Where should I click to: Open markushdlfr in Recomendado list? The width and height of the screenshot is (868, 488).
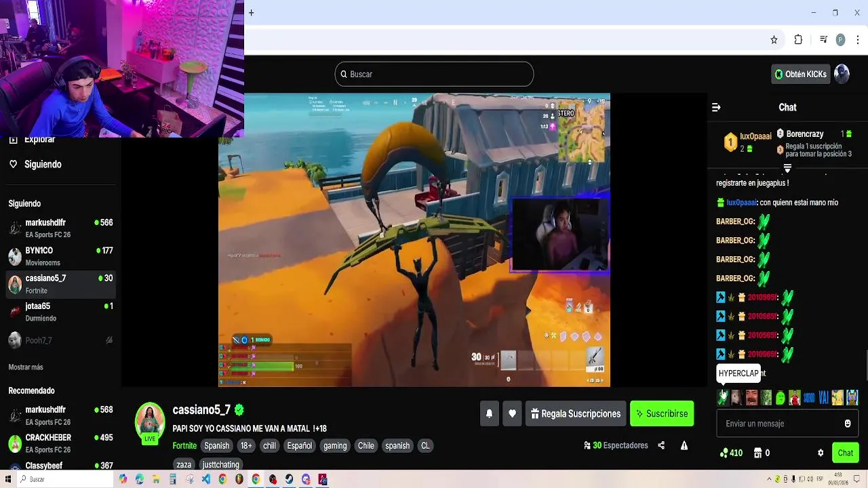[60, 415]
